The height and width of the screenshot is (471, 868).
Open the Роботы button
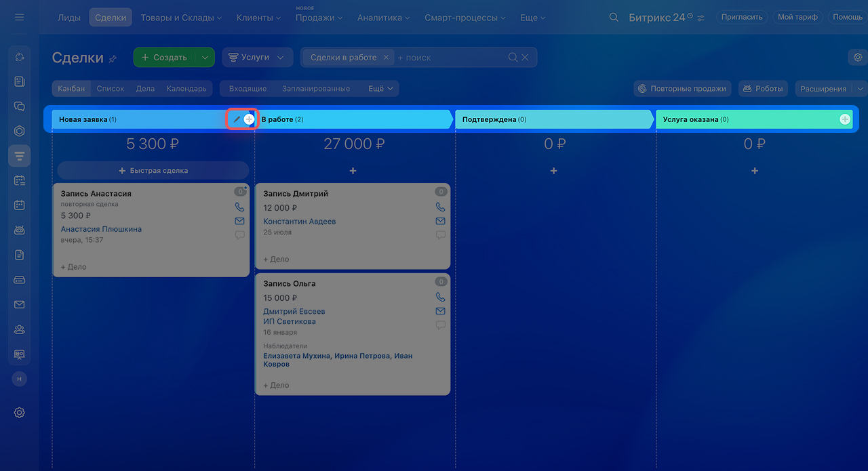coord(762,89)
